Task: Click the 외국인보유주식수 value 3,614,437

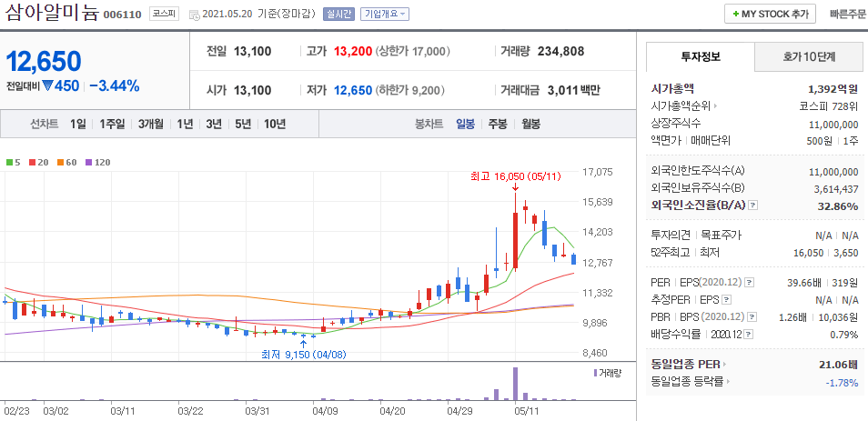Action: click(x=836, y=188)
